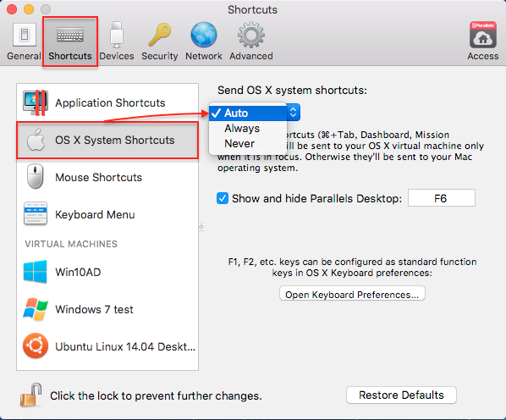
Task: Switch to the Shortcuts tab
Action: [70, 42]
